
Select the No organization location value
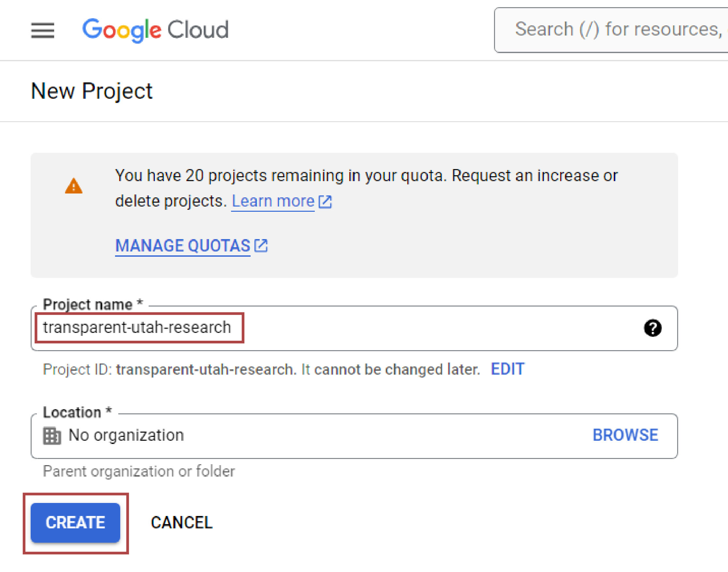point(125,435)
